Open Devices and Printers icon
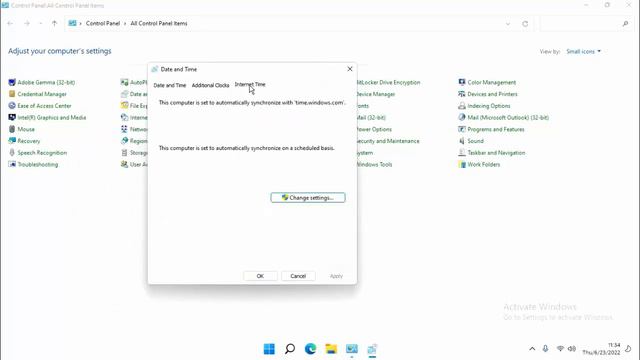640x360 pixels. 462,94
